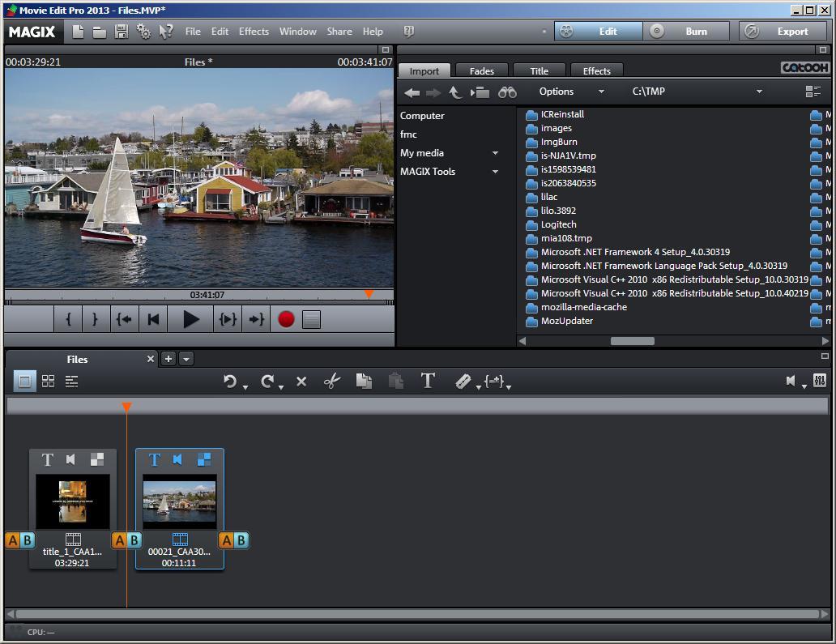836x644 pixels.
Task: Open the redo history dropdown arrow
Action: (x=281, y=387)
